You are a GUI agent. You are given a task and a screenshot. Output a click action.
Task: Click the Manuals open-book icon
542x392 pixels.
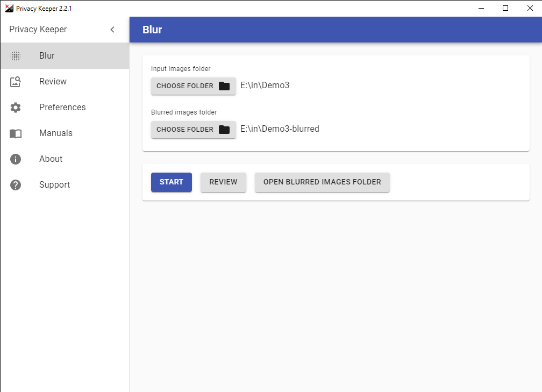click(x=16, y=133)
